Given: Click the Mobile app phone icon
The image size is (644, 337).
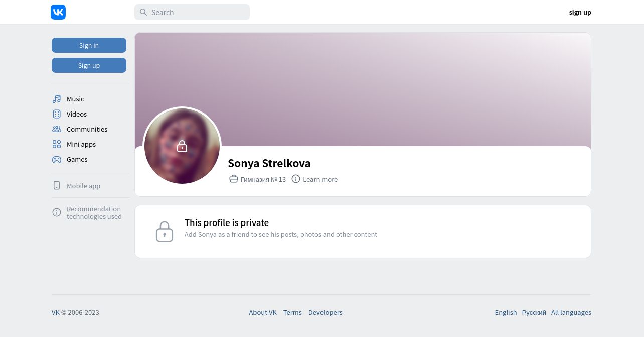Looking at the screenshot, I should coord(57,185).
